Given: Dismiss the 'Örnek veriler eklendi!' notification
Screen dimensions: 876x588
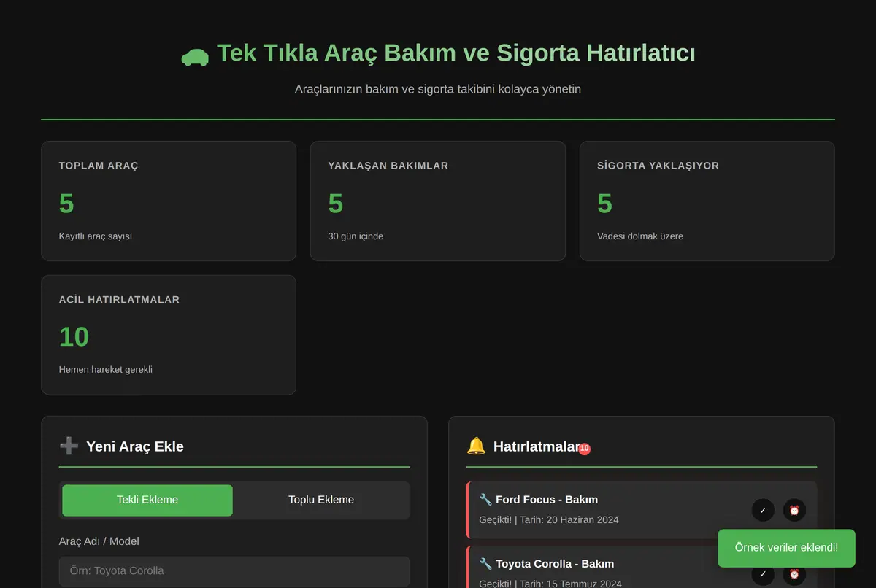Looking at the screenshot, I should coord(786,548).
